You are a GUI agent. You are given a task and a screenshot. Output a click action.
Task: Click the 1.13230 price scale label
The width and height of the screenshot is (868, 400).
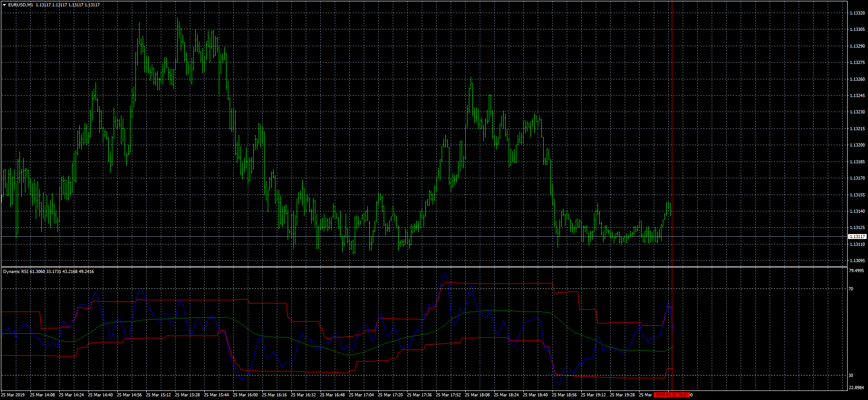click(x=857, y=112)
